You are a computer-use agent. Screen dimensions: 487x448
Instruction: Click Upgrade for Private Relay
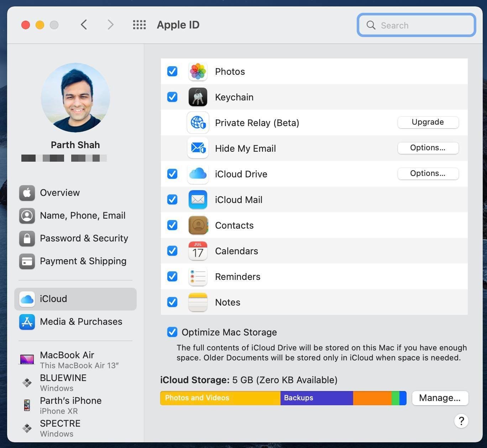[x=428, y=122]
